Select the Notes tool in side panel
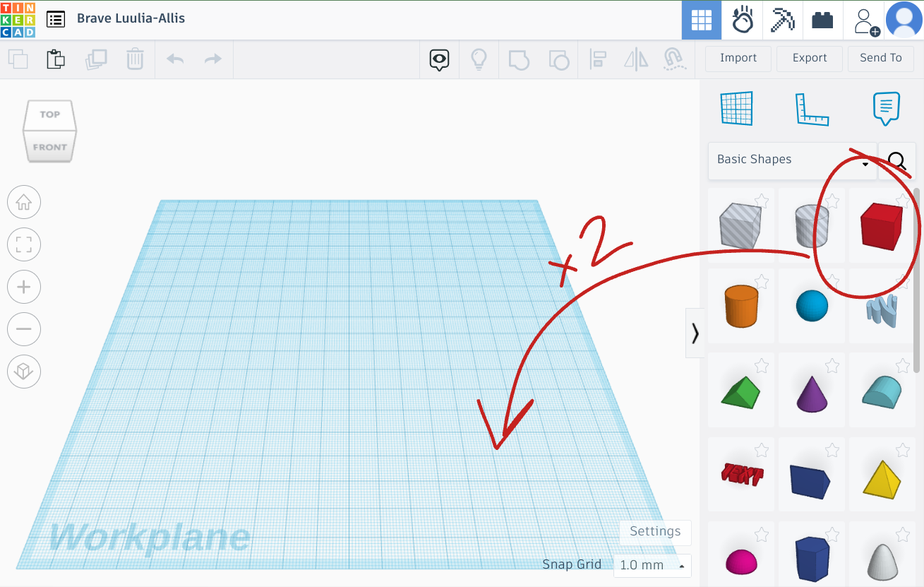The height and width of the screenshot is (587, 924). coord(887,109)
